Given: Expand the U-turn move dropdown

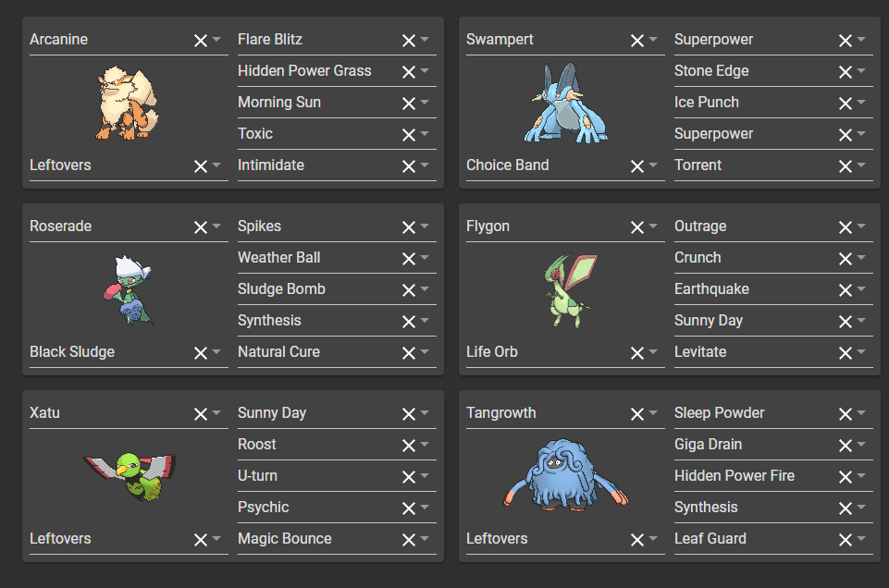Looking at the screenshot, I should (x=424, y=476).
